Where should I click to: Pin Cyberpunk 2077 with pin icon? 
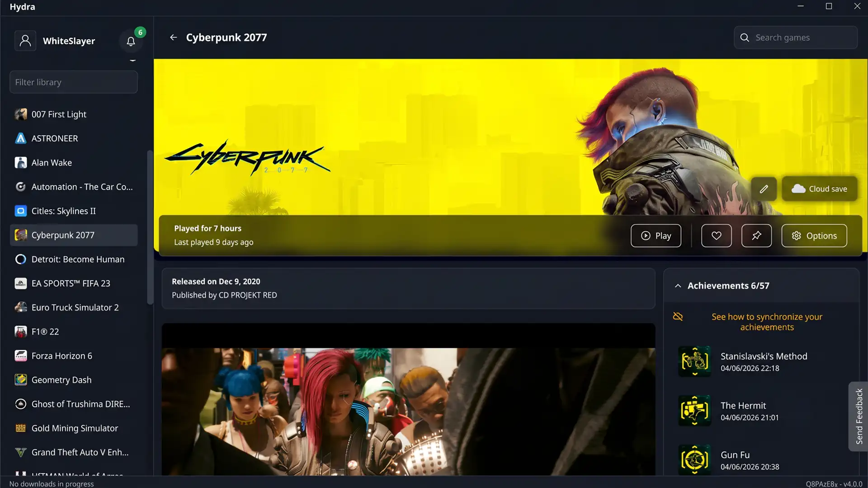tap(756, 236)
